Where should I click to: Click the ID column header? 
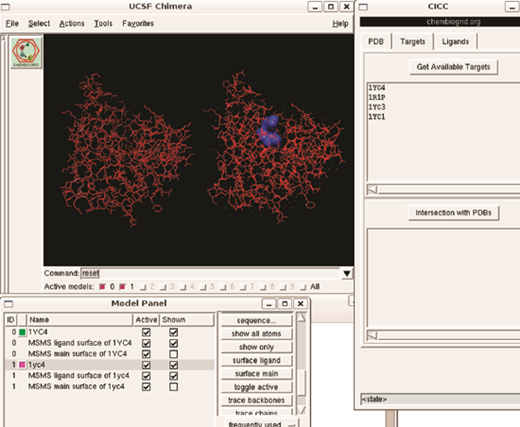(x=11, y=320)
